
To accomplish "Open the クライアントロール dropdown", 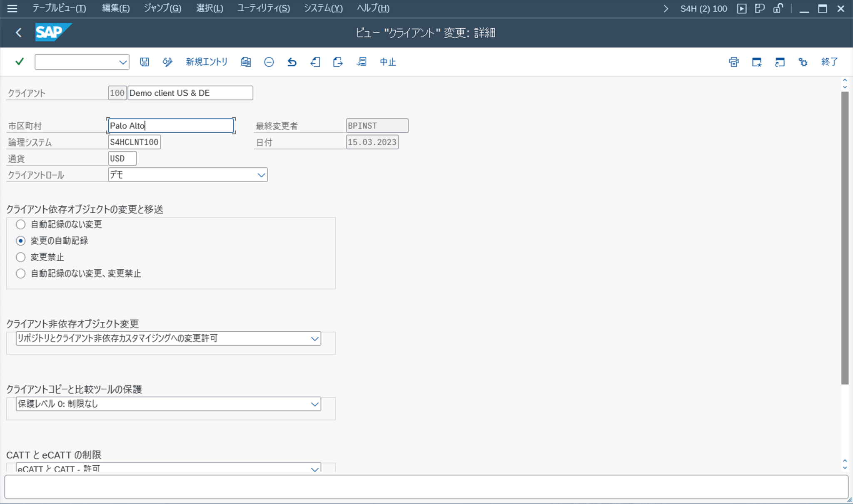I will (x=261, y=175).
